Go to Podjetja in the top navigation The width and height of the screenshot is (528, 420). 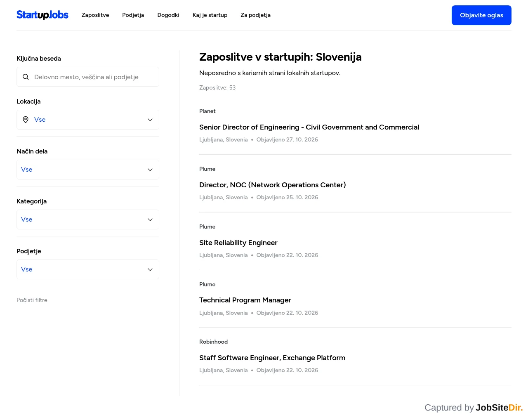click(x=133, y=15)
